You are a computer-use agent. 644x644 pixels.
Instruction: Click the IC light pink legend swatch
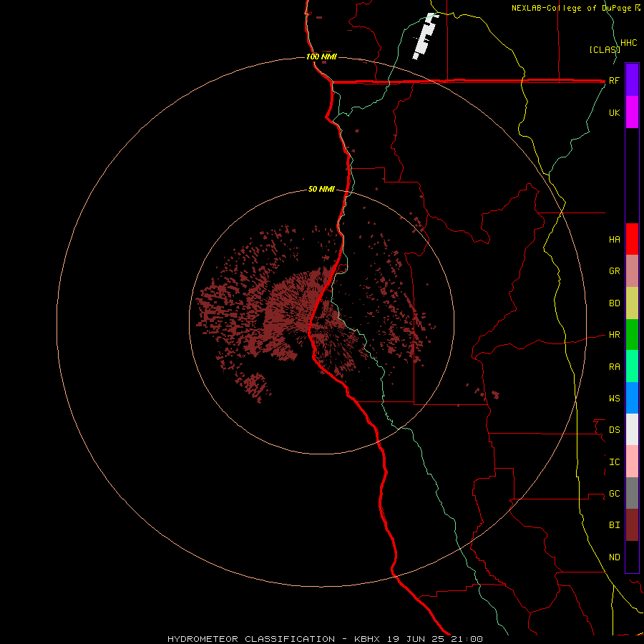pos(632,462)
